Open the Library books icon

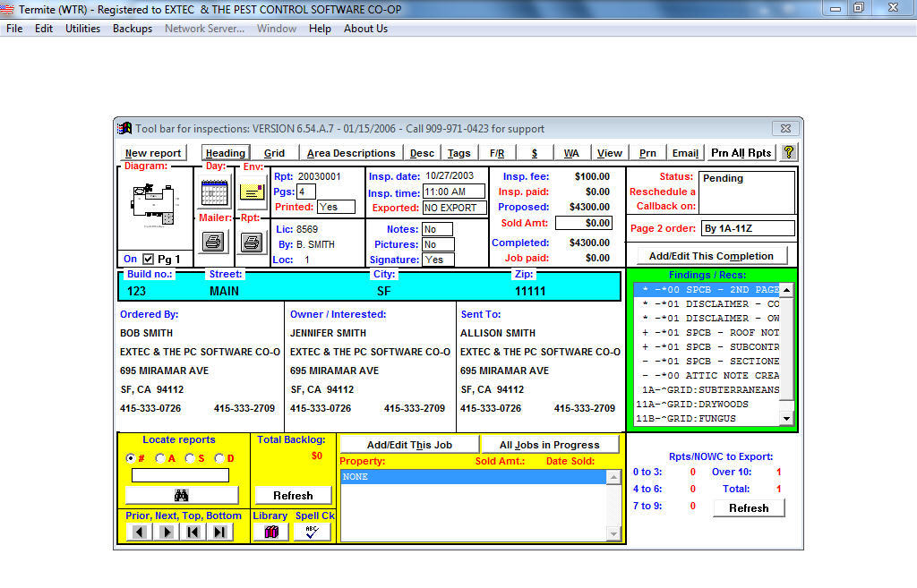271,532
